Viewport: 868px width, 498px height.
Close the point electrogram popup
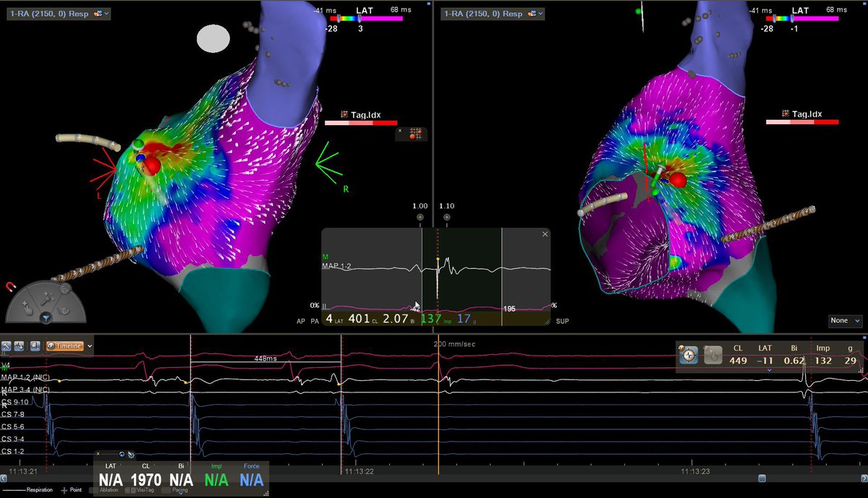(x=545, y=234)
